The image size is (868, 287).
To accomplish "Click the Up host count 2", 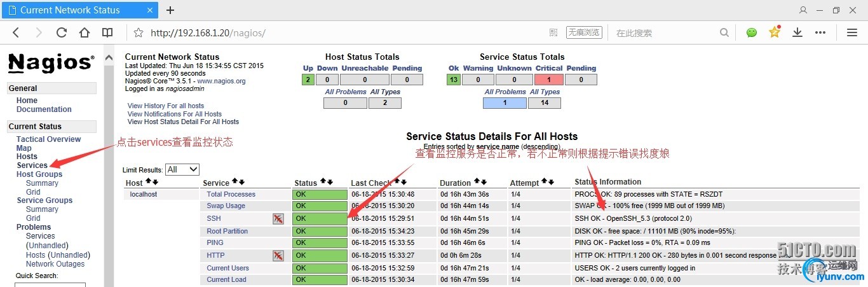I will click(x=308, y=80).
